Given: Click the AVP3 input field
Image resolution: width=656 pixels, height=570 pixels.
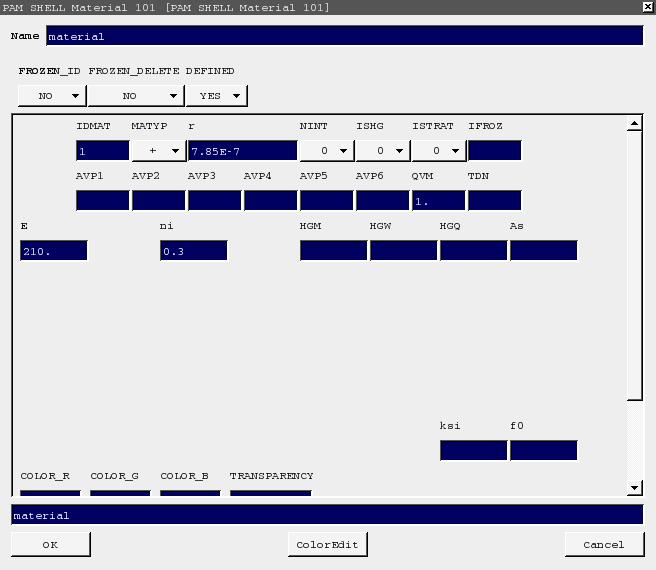Looking at the screenshot, I should [x=215, y=200].
